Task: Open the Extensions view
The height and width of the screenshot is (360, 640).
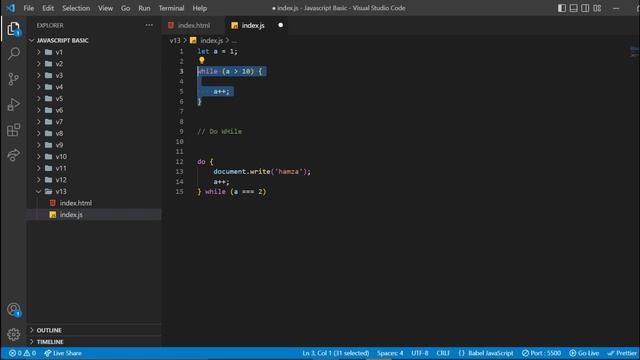Action: pyautogui.click(x=13, y=130)
